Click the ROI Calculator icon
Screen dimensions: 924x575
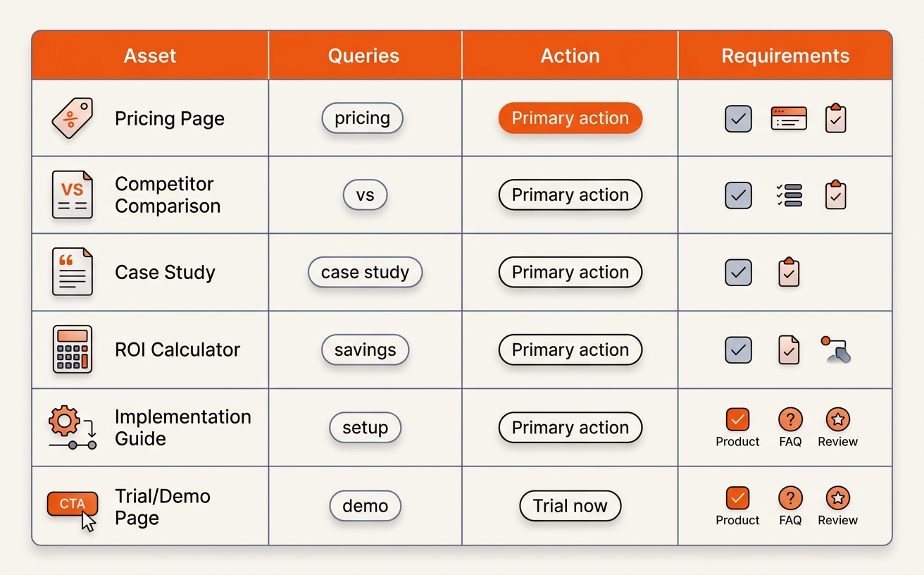(x=72, y=349)
